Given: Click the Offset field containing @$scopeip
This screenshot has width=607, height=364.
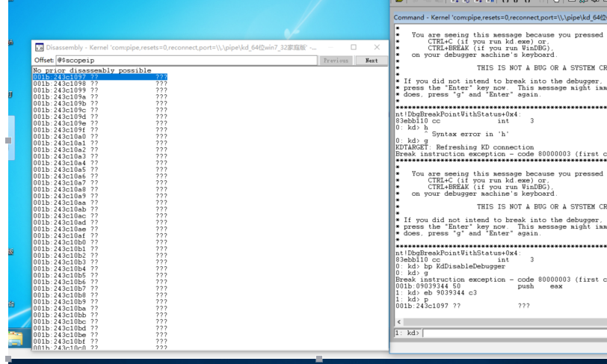Looking at the screenshot, I should 187,61.
